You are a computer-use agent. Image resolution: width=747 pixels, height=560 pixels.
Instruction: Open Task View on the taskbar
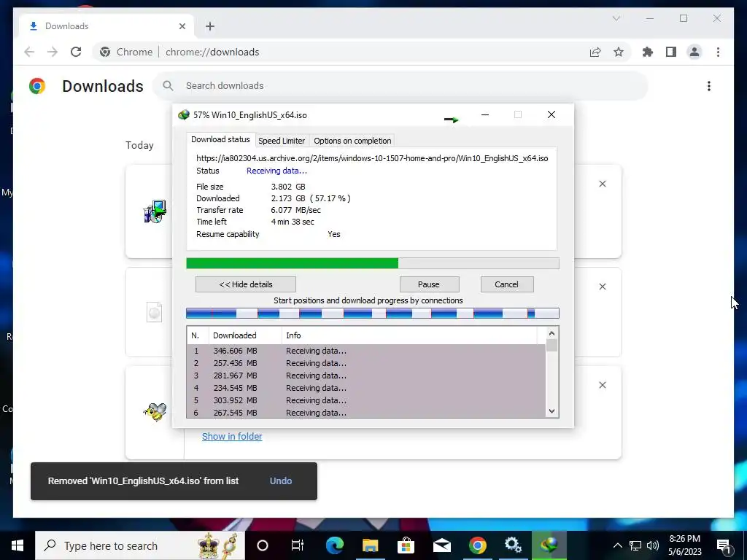tap(298, 545)
